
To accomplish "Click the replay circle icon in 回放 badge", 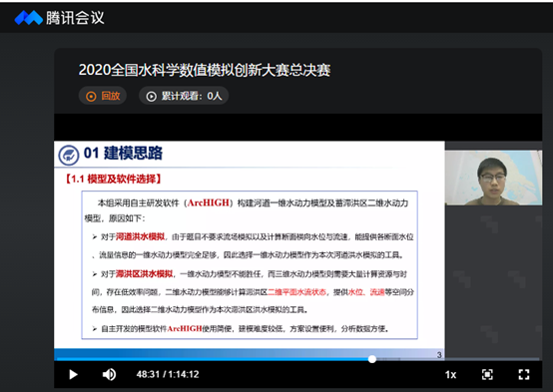I will pyautogui.click(x=91, y=96).
